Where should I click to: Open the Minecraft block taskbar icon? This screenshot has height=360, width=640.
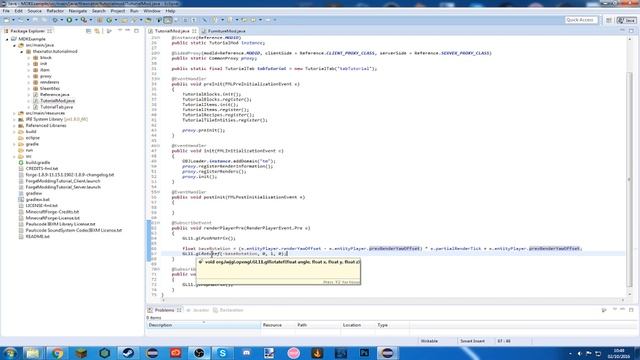81,353
